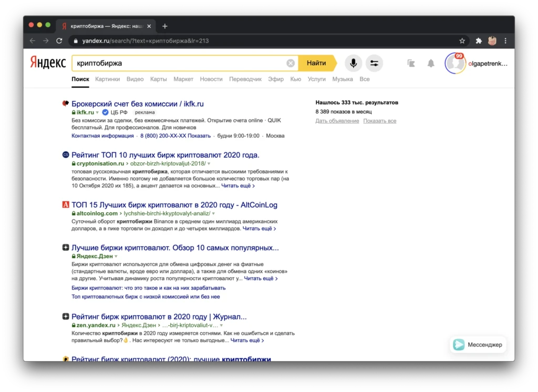Open notifications bell icon

[431, 63]
